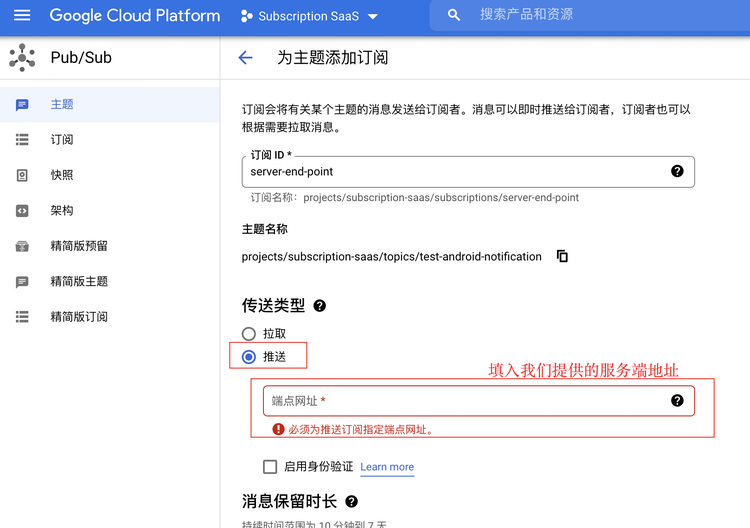The image size is (750, 528).
Task: Open help icon next to 传送类型
Action: tap(320, 306)
